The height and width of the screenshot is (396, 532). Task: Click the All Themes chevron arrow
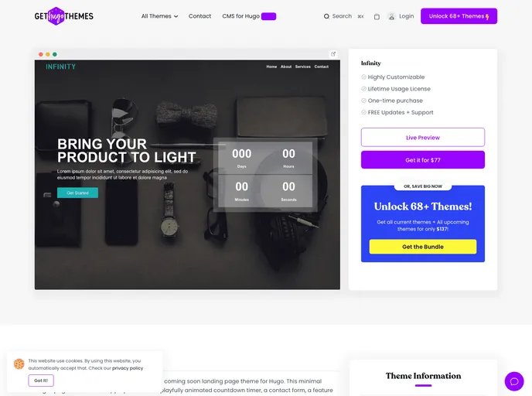176,16
